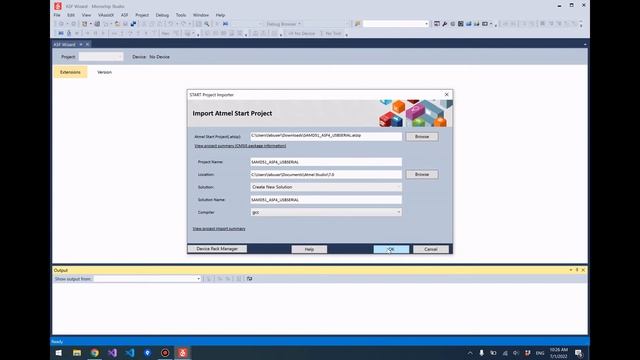Open View project summary CMSIS package link
This screenshot has height=360, width=640.
[240, 146]
